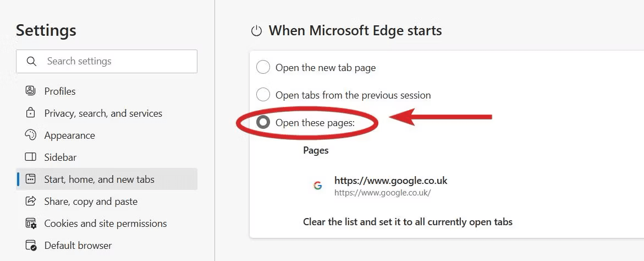Click the Google favicon in Pages list
644x261 pixels.
coord(317,186)
